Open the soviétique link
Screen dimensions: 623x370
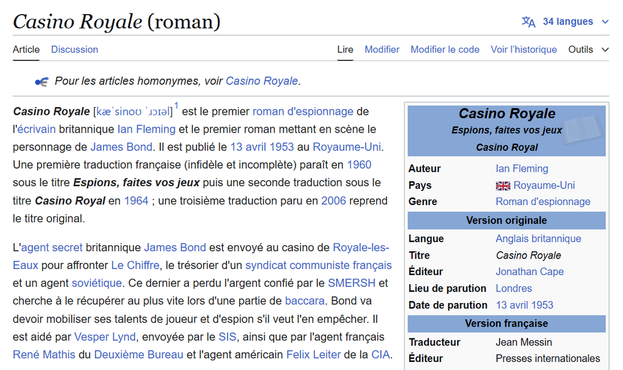coord(97,283)
